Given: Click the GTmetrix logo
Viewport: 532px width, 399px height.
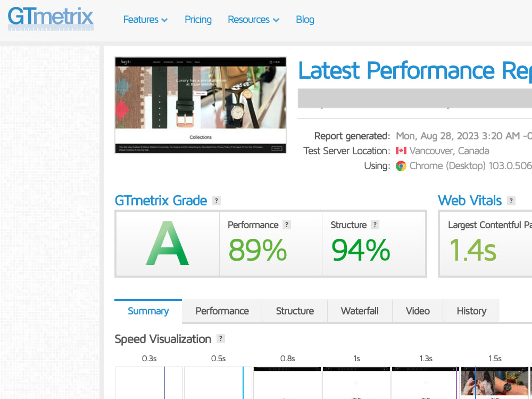Looking at the screenshot, I should pyautogui.click(x=51, y=19).
